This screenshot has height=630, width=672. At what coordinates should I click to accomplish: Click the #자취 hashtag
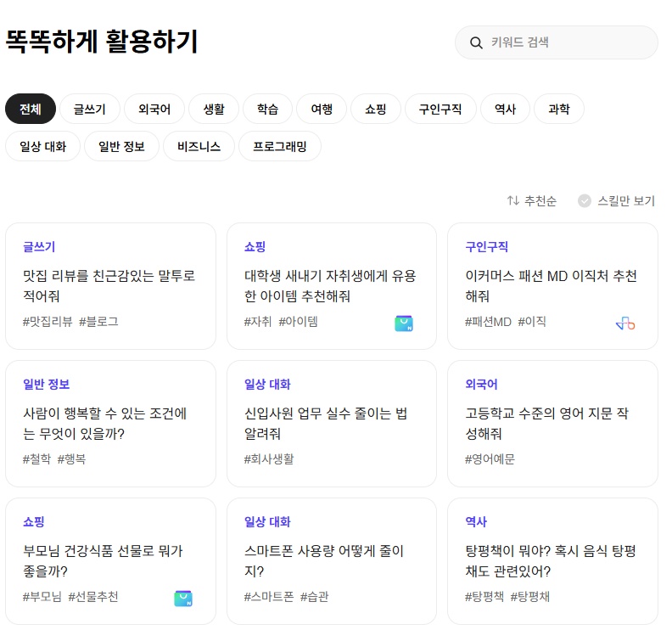(x=258, y=321)
